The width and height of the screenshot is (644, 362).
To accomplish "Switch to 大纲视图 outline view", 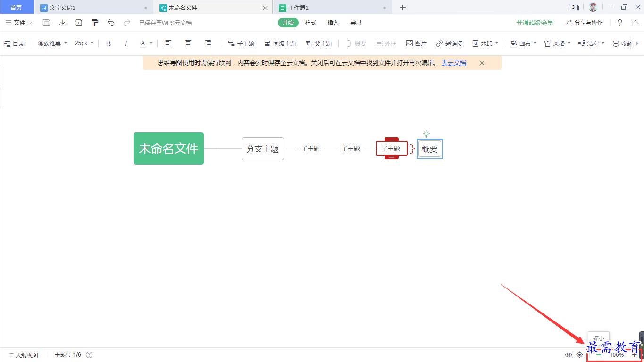I will click(23, 355).
